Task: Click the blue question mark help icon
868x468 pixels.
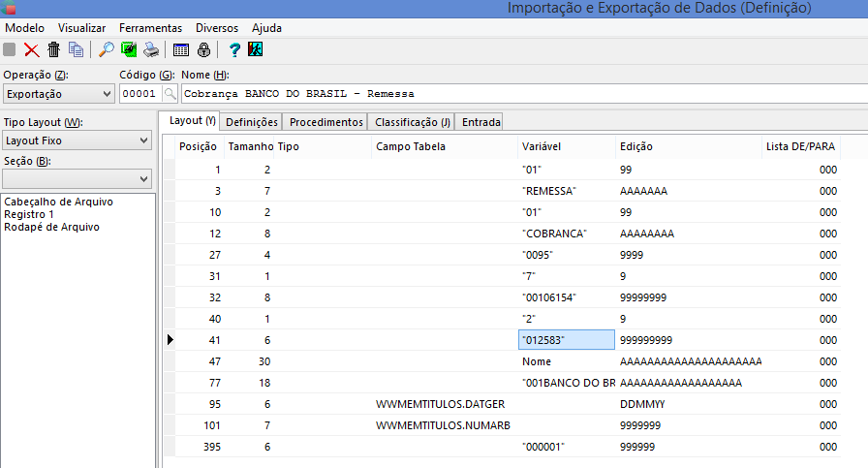Action: [234, 49]
